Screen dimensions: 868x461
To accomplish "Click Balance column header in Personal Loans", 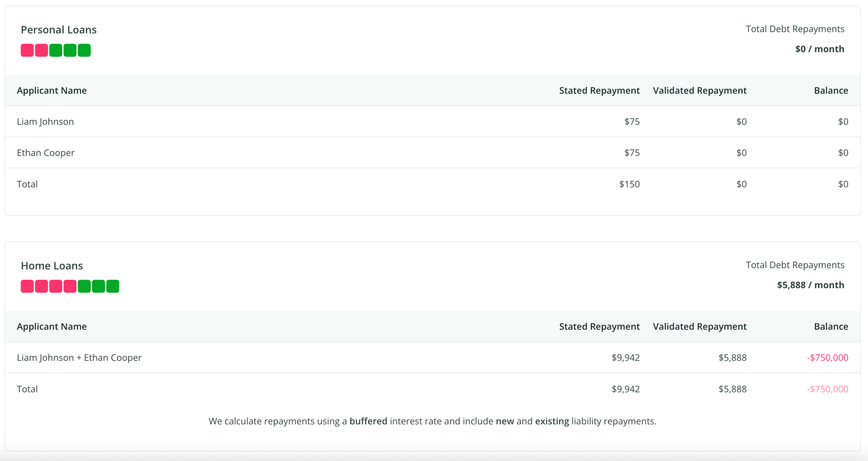I will coord(831,90).
